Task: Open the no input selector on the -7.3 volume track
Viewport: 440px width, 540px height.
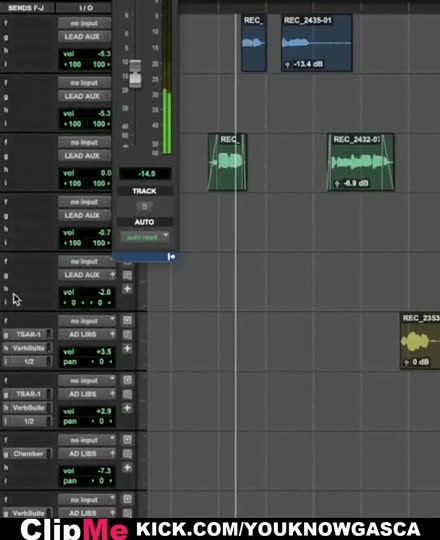Action: [87, 440]
